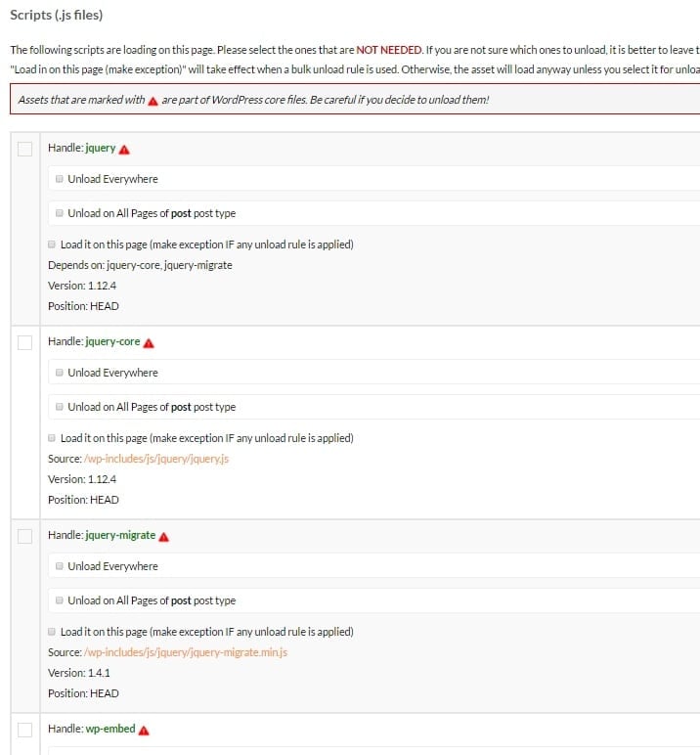Enable Unload Everywhere for jquery-migrate
Screen dimensions: 700x755
(x=60, y=566)
